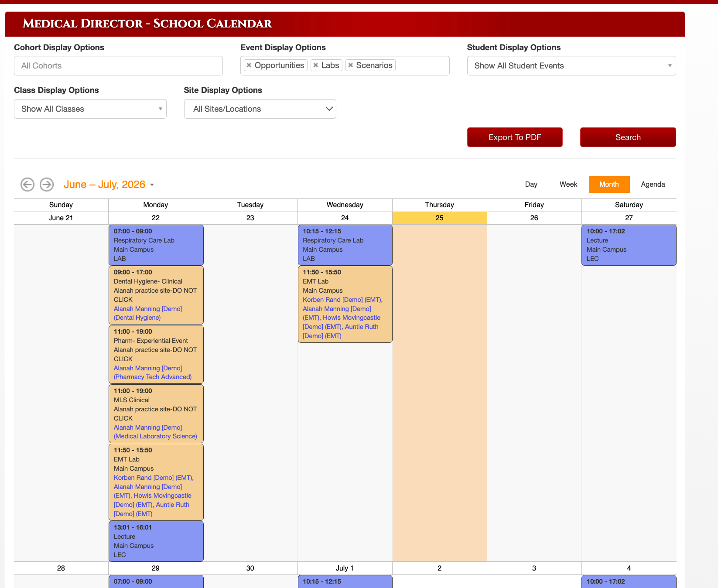
Task: Click the Search button
Action: click(x=628, y=137)
